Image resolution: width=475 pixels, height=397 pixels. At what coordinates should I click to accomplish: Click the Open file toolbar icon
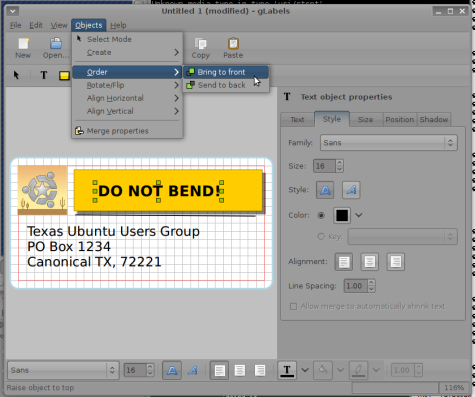coord(56,44)
